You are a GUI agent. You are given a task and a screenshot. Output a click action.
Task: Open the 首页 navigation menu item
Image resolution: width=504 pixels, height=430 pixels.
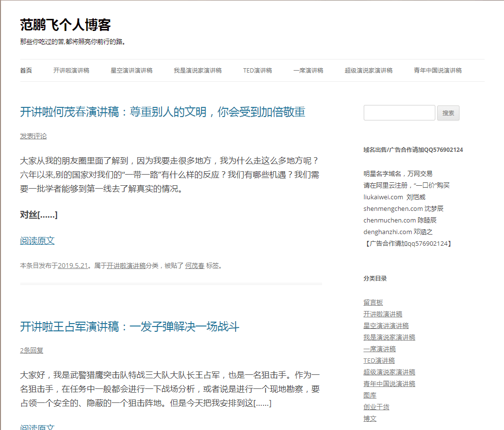[x=26, y=70]
